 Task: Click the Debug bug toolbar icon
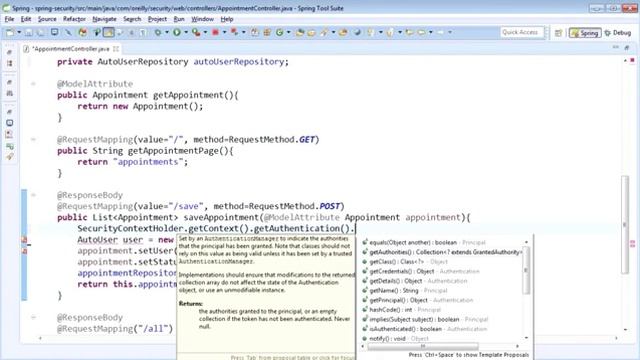(x=158, y=33)
